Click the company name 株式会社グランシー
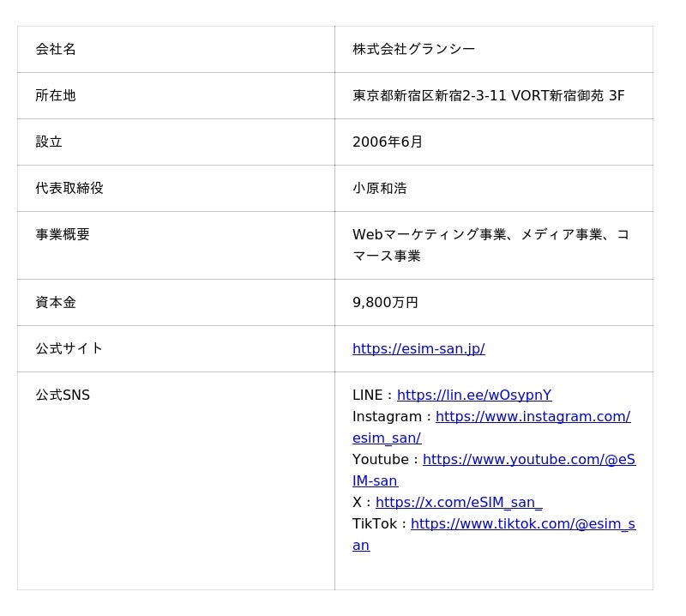Screen dimensions: 686x616 click(x=413, y=49)
